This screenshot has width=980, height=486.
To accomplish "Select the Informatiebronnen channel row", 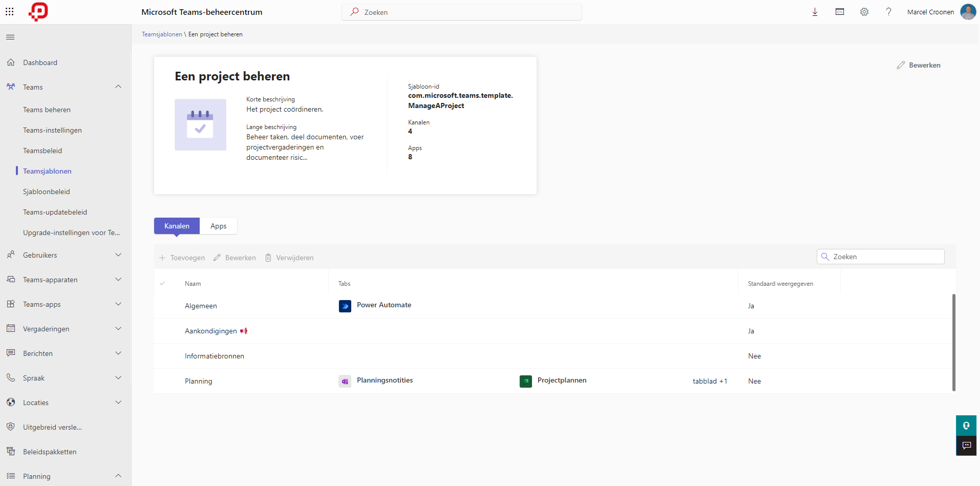I will click(x=553, y=356).
